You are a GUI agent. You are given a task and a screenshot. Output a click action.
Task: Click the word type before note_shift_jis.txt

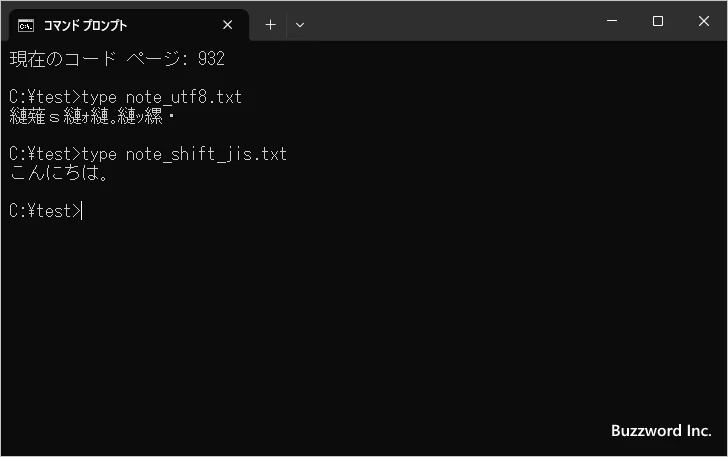100,154
